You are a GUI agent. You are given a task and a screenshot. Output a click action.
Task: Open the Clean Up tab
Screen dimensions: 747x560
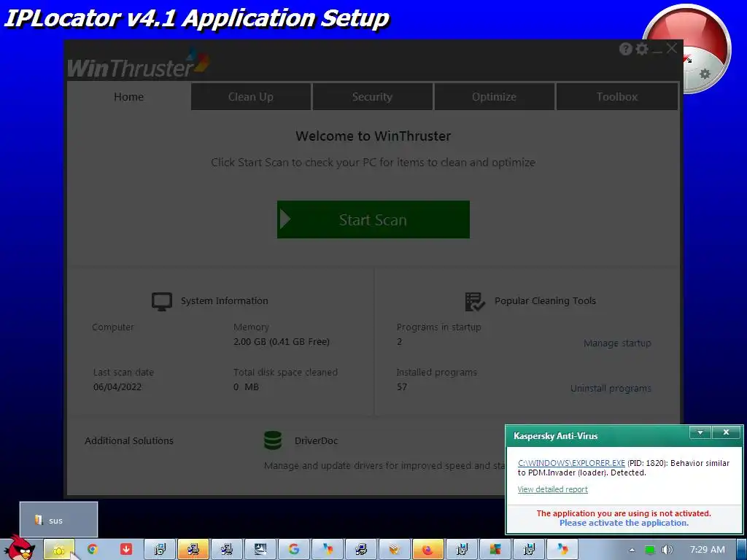251,97
